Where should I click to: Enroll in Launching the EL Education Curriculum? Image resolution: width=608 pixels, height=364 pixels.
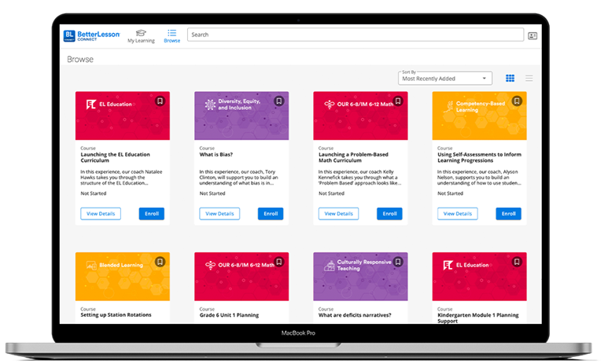[x=152, y=214]
